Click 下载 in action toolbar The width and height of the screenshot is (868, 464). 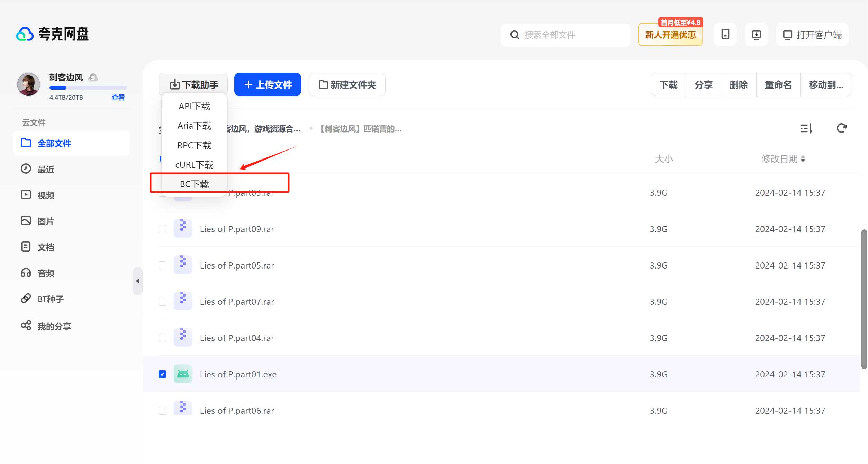pyautogui.click(x=668, y=85)
